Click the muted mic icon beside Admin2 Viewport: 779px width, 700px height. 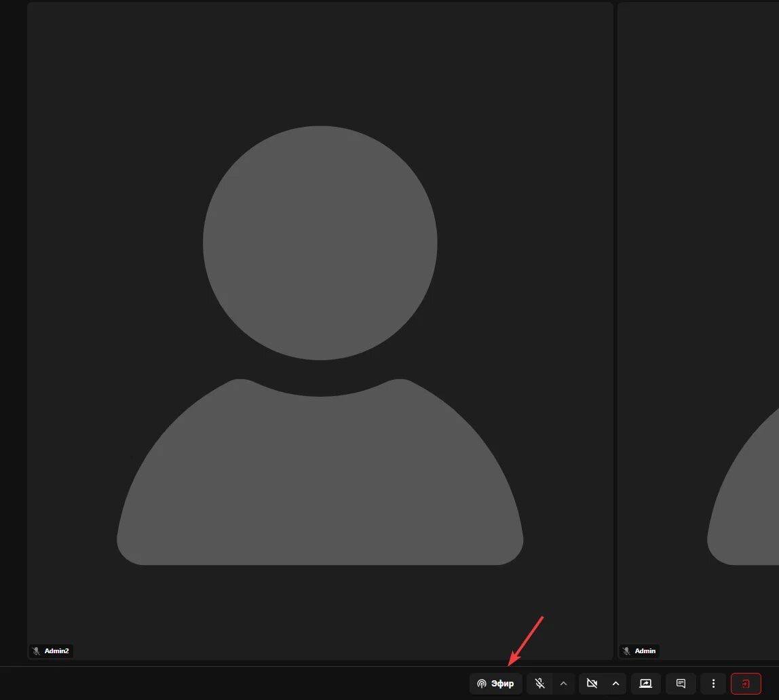coord(36,651)
